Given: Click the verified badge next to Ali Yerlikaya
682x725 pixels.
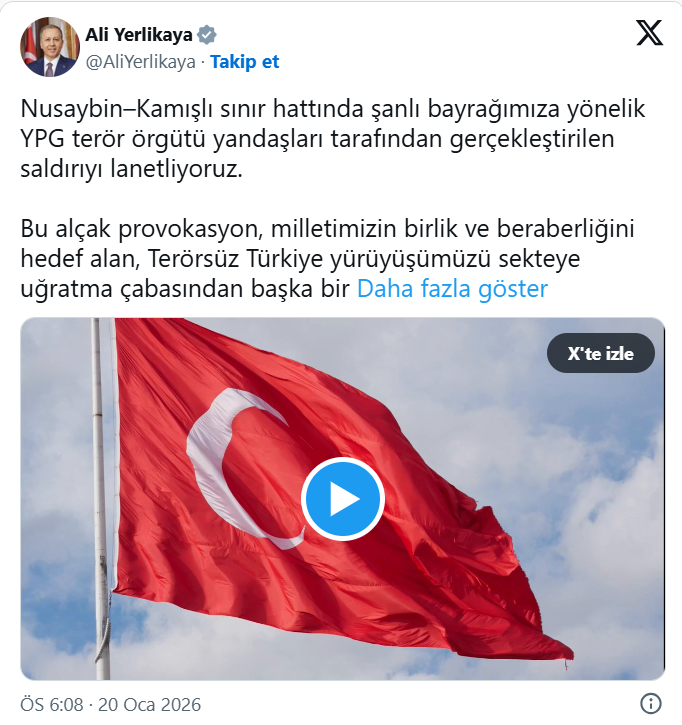Looking at the screenshot, I should [x=207, y=35].
